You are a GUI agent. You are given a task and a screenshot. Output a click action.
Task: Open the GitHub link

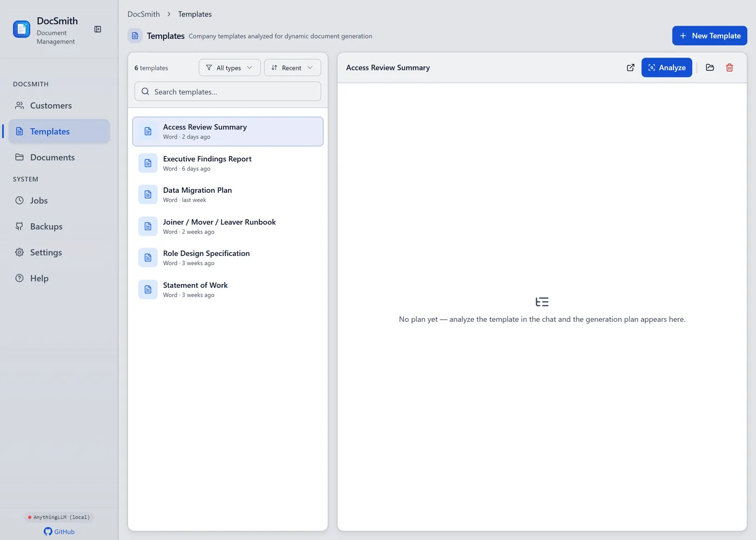59,532
